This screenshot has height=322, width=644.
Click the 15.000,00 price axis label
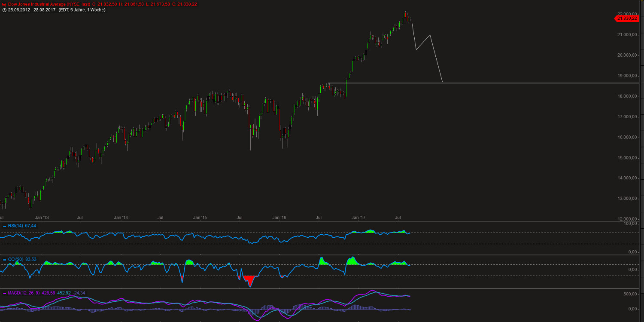coord(627,158)
